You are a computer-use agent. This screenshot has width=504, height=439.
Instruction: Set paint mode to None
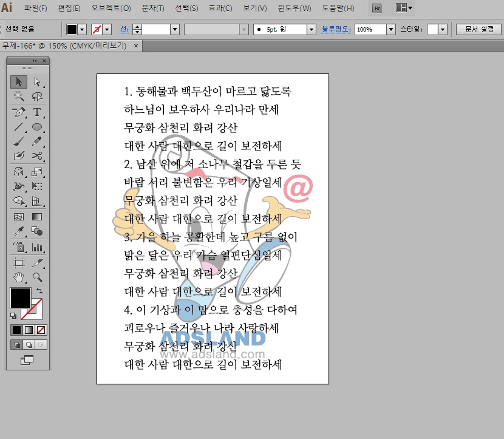click(x=41, y=330)
